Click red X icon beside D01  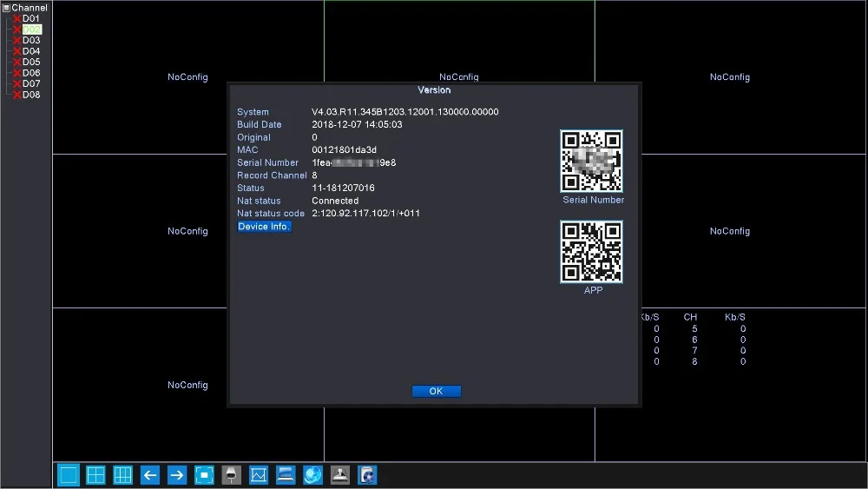pyautogui.click(x=17, y=19)
